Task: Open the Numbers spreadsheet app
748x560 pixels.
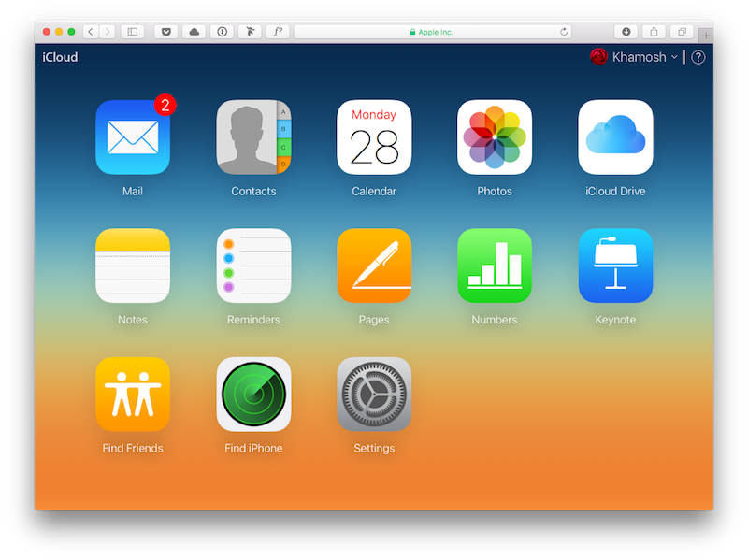Action: tap(495, 266)
